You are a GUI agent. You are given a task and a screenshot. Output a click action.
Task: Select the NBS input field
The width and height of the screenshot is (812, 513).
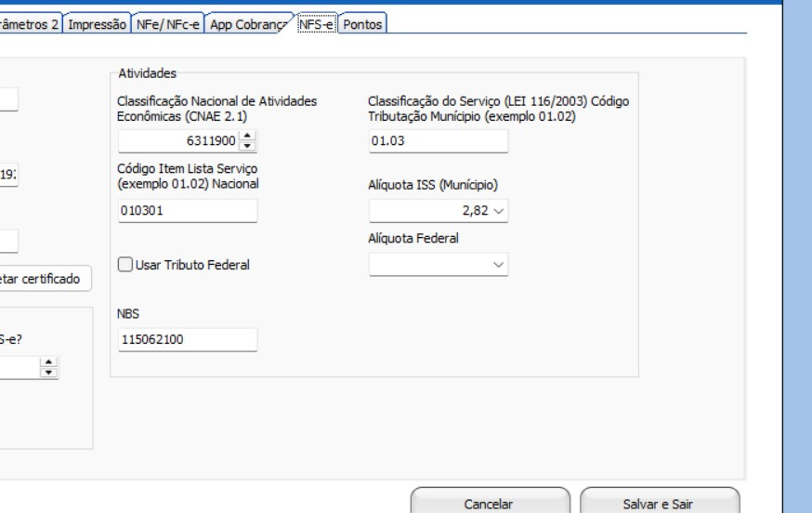188,340
